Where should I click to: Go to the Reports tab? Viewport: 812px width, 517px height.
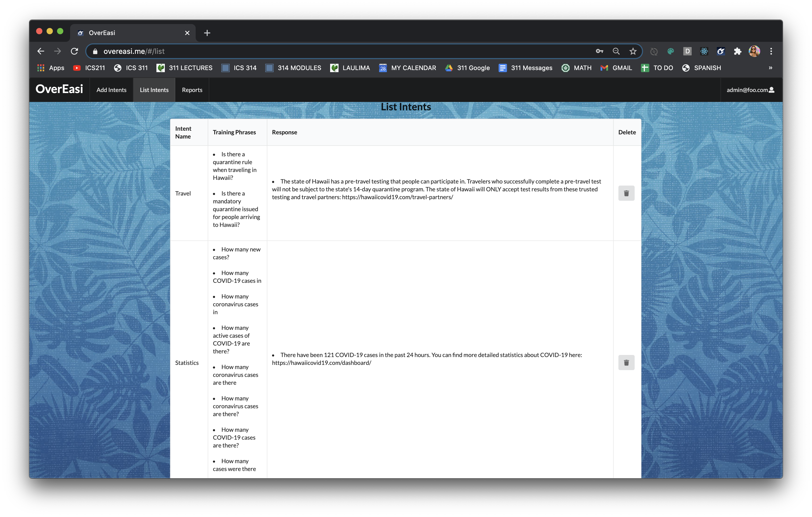click(192, 90)
